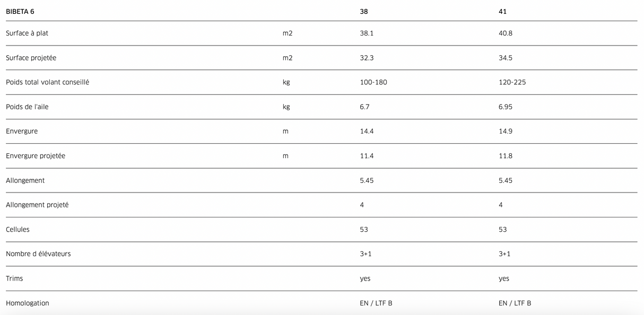Click the 11.8 projected wingspan value
The height and width of the screenshot is (315, 644).
[506, 156]
